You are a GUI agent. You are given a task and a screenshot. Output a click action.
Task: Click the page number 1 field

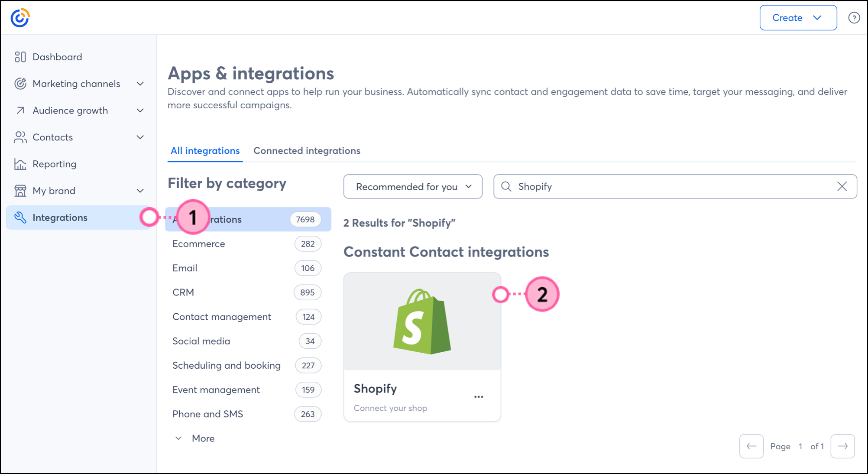coord(800,446)
